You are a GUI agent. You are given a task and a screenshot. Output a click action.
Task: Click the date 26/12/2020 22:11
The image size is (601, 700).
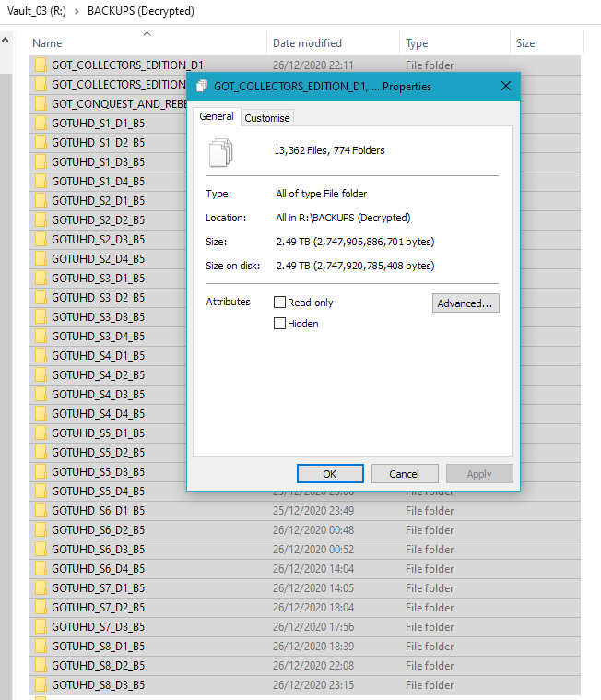coord(313,65)
